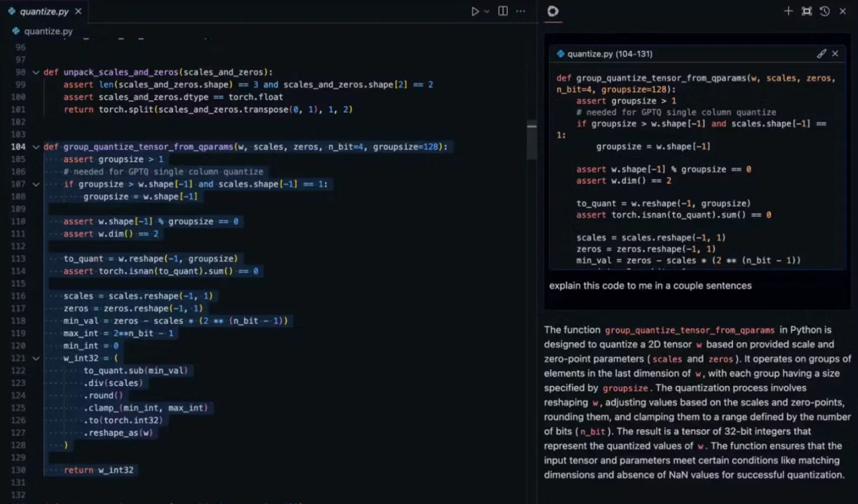Click the edit brush icon on code snippet
The width and height of the screenshot is (858, 504).
tap(821, 54)
